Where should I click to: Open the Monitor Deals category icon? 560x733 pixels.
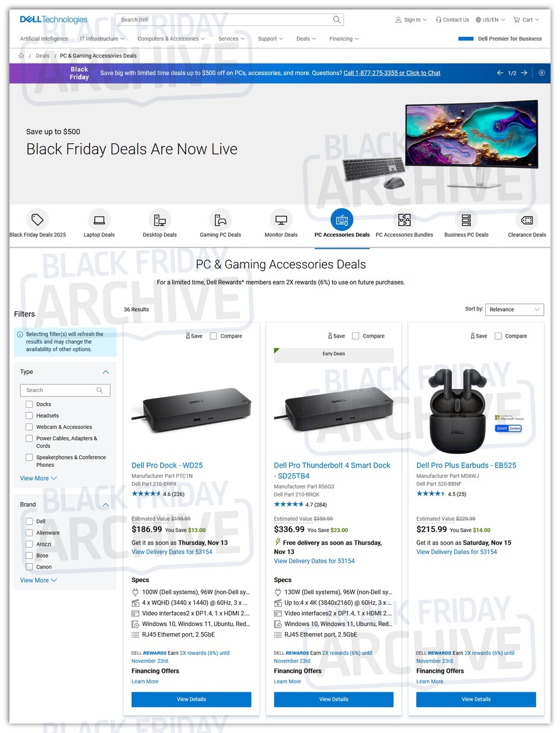coord(281,220)
